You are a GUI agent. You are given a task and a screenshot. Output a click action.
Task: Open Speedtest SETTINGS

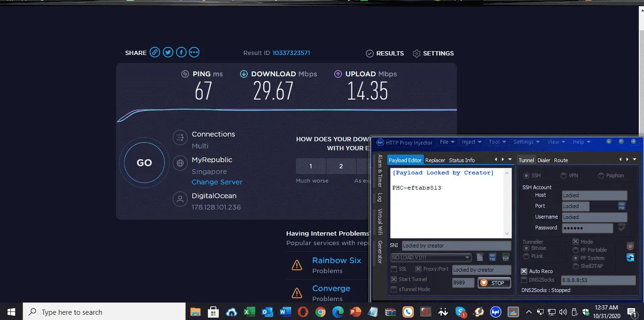pyautogui.click(x=433, y=54)
